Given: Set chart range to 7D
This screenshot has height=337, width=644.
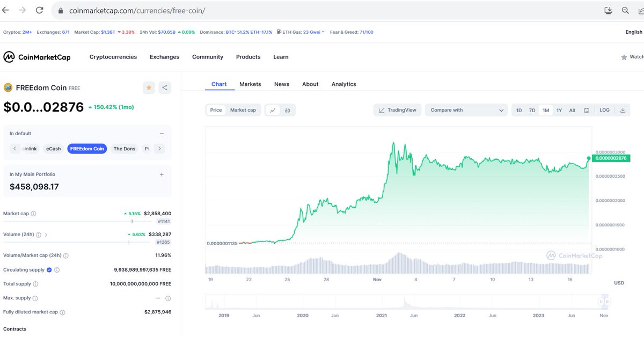Looking at the screenshot, I should coord(532,110).
